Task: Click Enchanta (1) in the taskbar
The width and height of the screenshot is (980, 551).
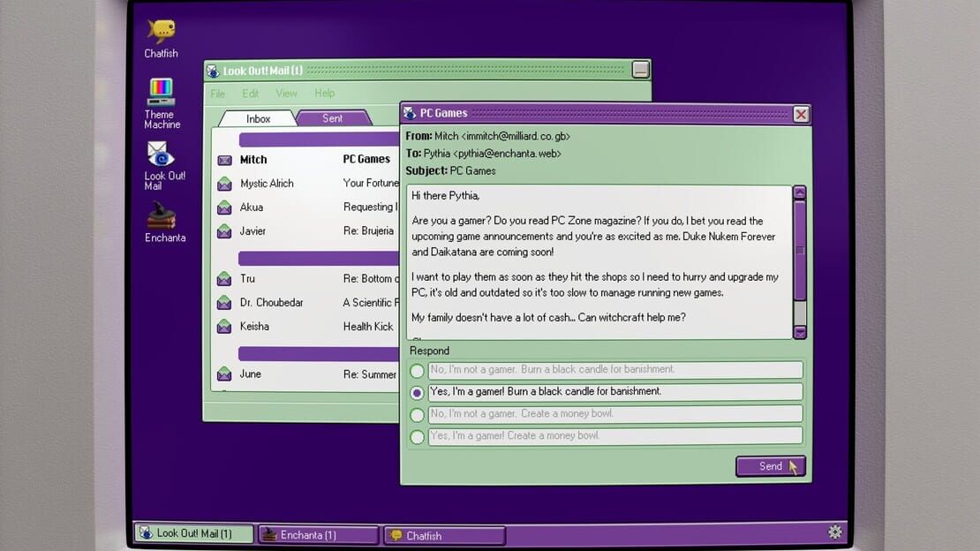Action: (319, 535)
